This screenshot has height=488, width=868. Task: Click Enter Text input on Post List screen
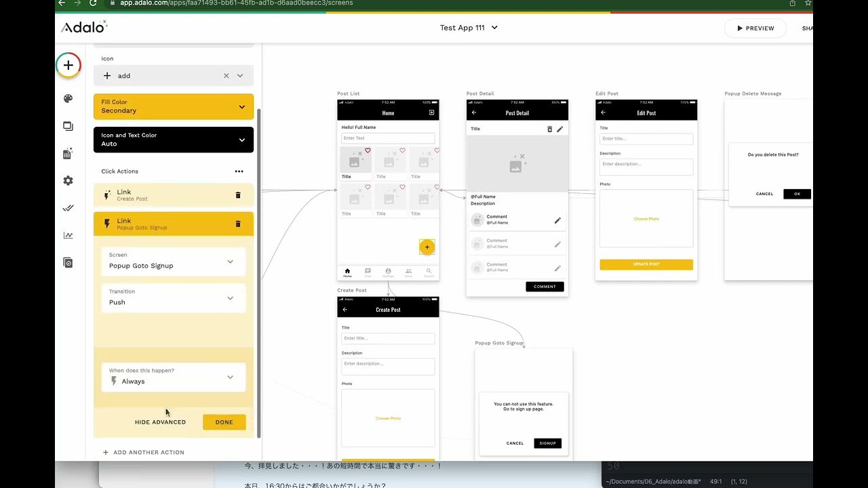pos(388,138)
